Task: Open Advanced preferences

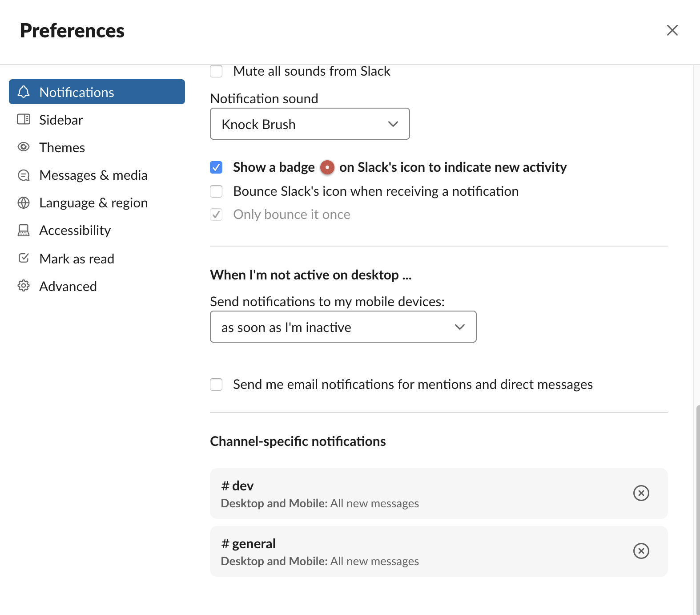Action: (97, 286)
